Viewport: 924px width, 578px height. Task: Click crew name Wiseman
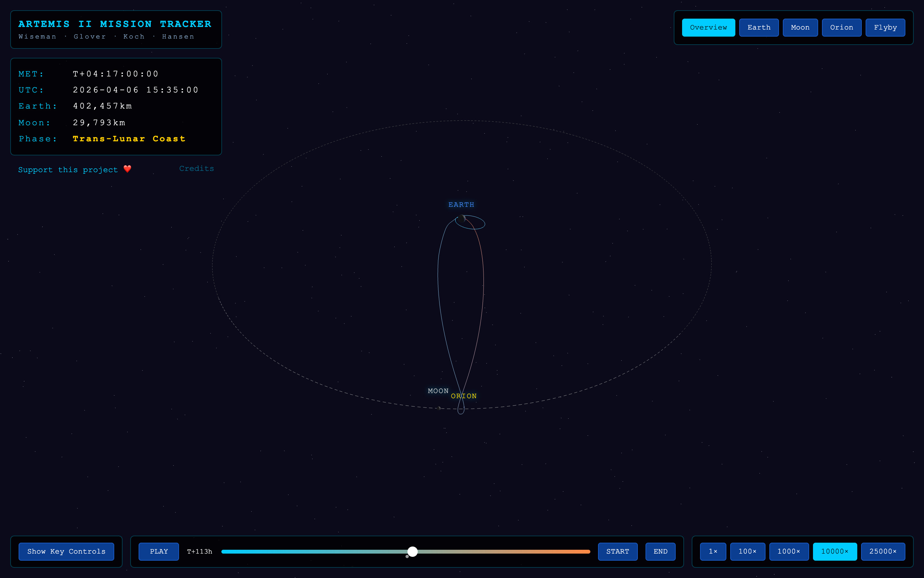(x=38, y=37)
